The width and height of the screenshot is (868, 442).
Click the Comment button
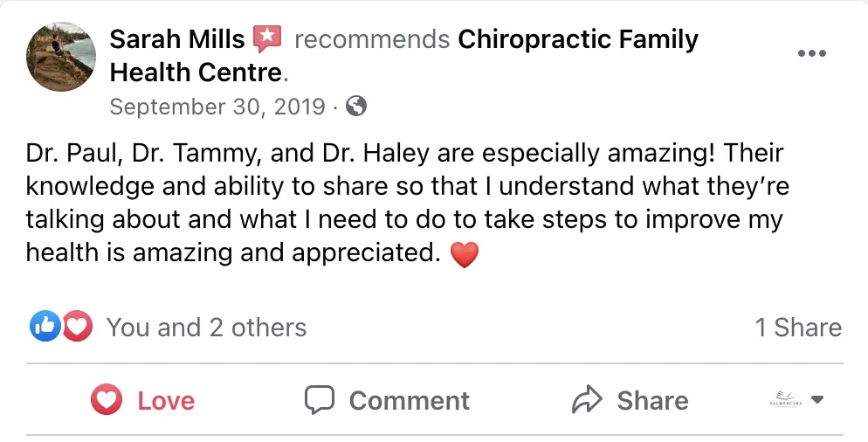point(387,400)
